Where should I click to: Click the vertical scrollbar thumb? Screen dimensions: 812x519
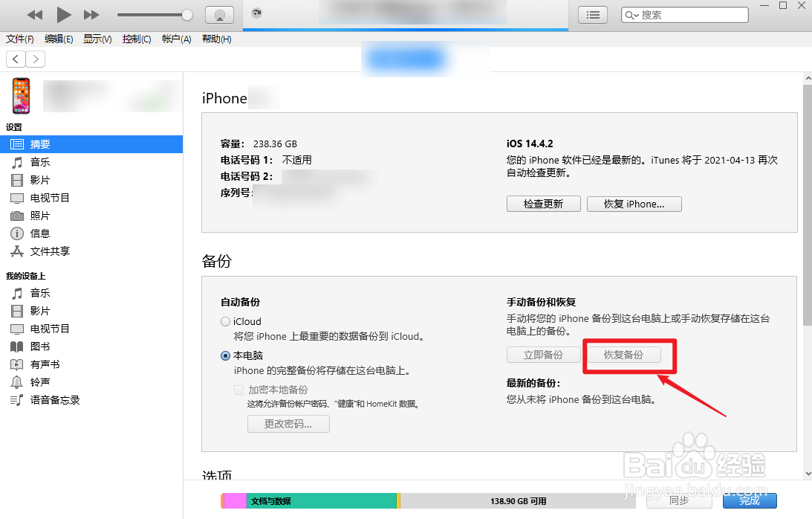pos(808,204)
